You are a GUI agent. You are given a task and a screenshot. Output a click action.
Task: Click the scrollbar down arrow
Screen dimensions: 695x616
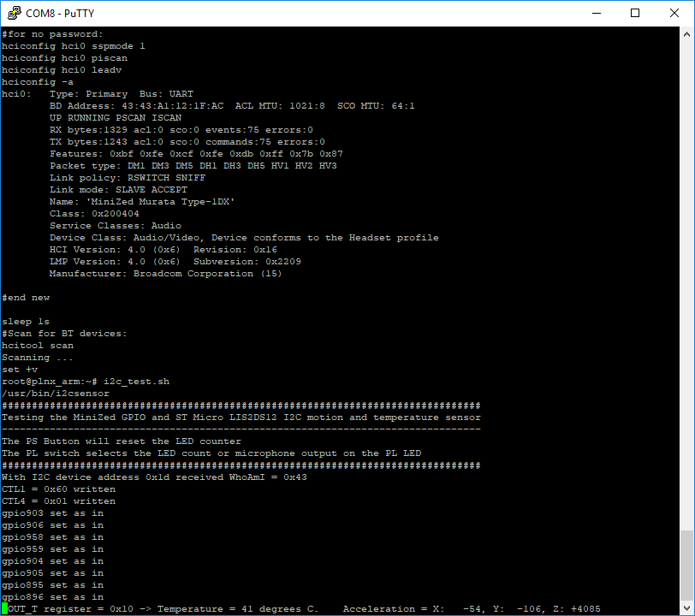coord(686,607)
